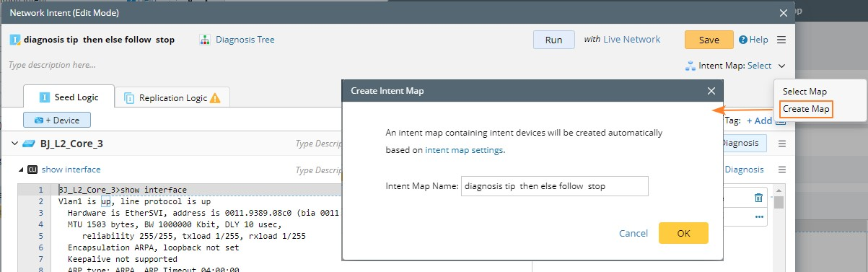The height and width of the screenshot is (272, 868).
Task: Click the Intent Map Name field
Action: (554, 186)
